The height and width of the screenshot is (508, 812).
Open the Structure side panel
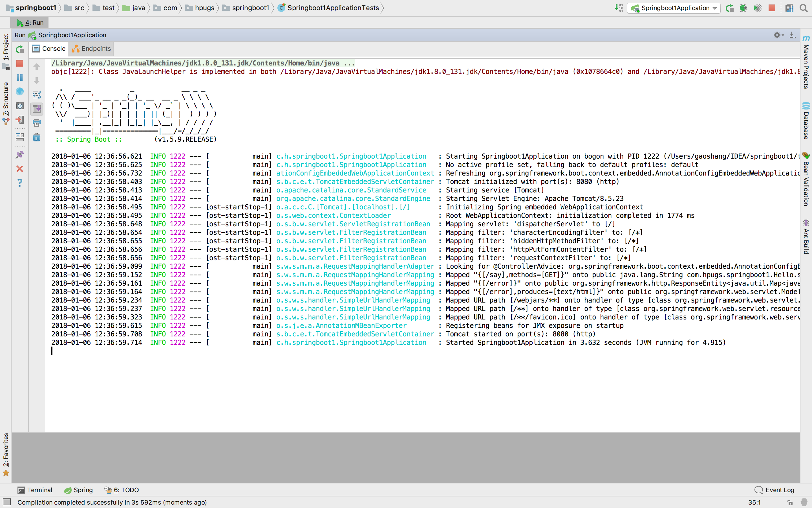click(x=6, y=104)
